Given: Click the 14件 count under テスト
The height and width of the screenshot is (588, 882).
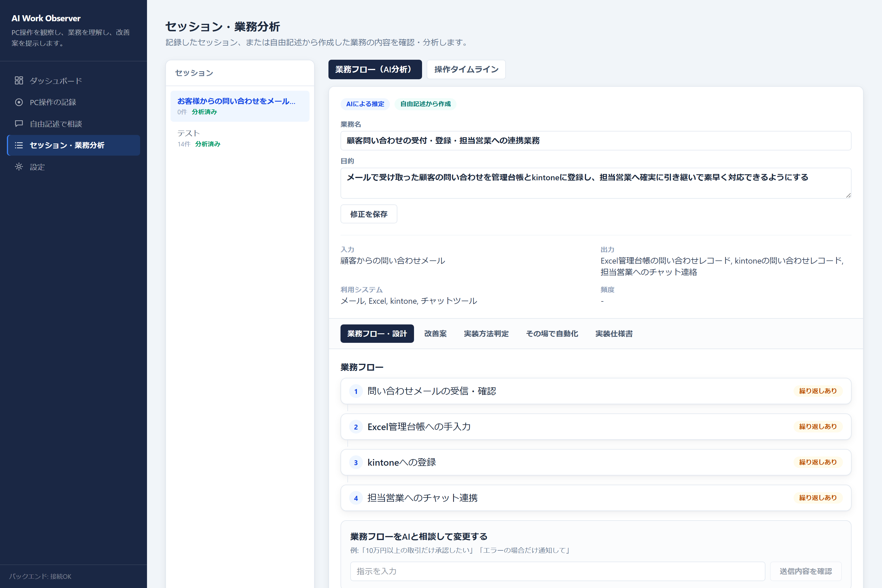Looking at the screenshot, I should click(184, 144).
